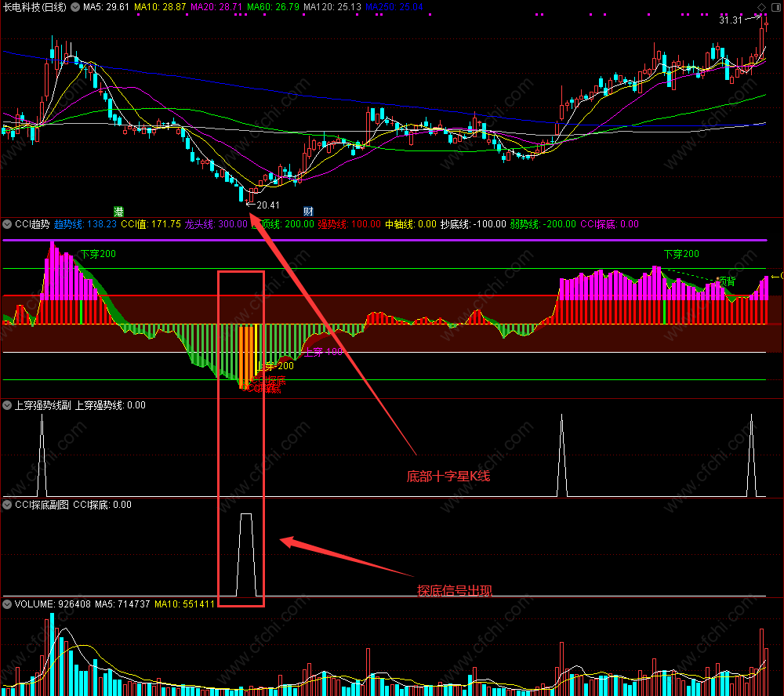The image size is (784, 696).
Task: Click the 趋势线: 138.23 readout
Action: (85, 224)
